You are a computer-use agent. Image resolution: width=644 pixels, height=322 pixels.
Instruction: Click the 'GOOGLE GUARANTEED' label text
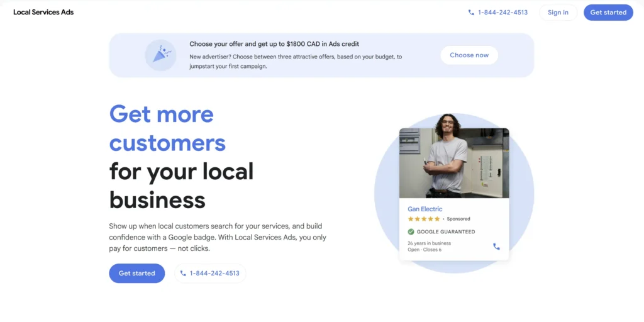[x=446, y=231]
